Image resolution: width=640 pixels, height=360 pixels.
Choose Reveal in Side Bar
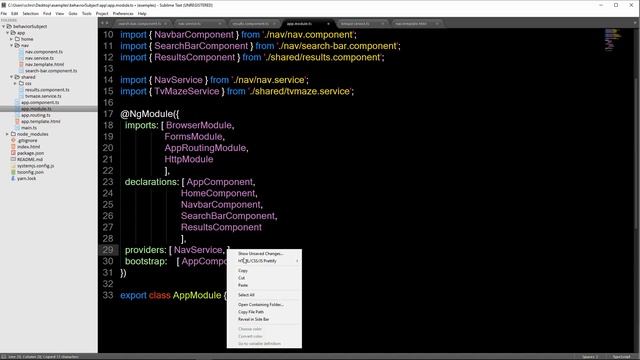tap(264, 319)
